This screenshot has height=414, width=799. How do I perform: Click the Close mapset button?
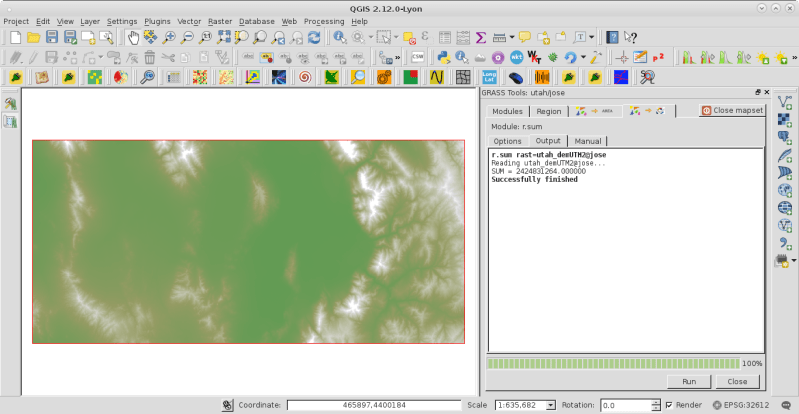[733, 110]
